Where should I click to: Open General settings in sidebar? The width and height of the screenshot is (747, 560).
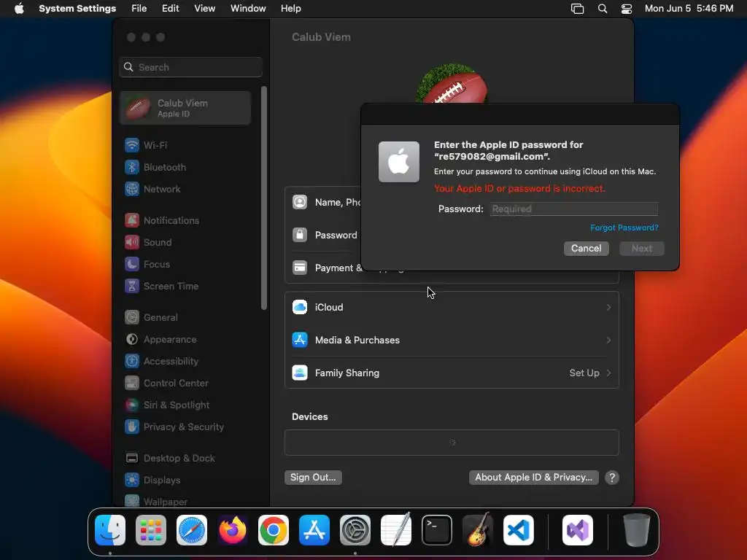[x=151, y=318]
